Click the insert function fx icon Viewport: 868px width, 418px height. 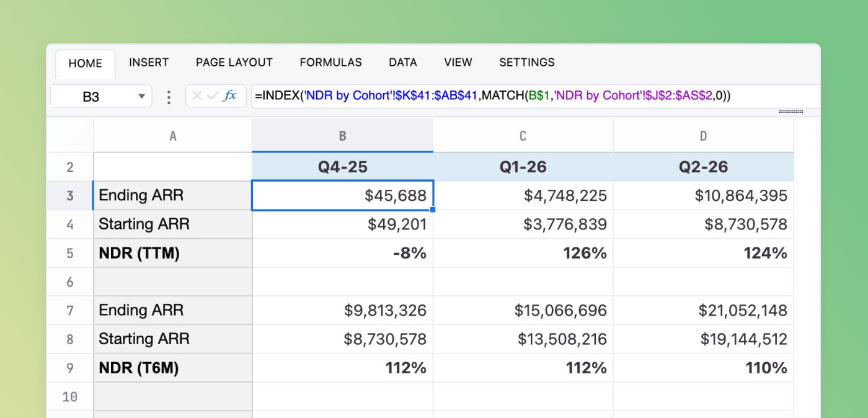click(x=230, y=96)
